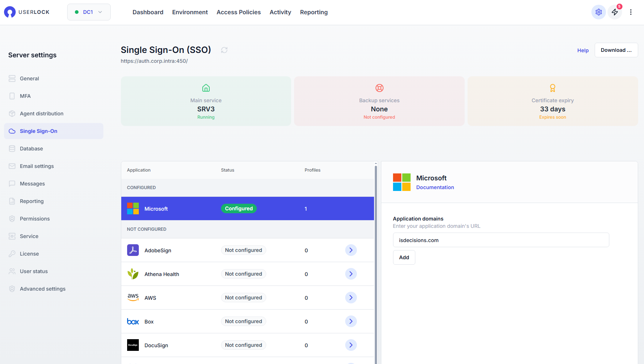This screenshot has width=644, height=364.
Task: Expand the Download options button
Action: point(616,50)
